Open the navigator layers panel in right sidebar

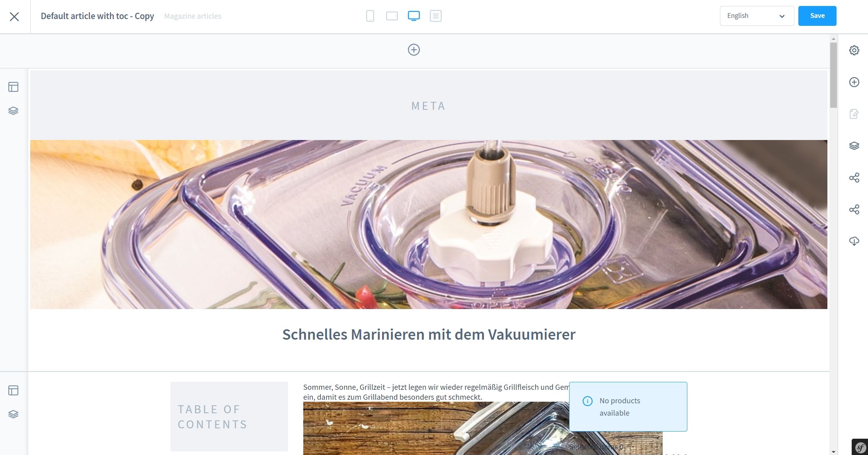click(854, 146)
